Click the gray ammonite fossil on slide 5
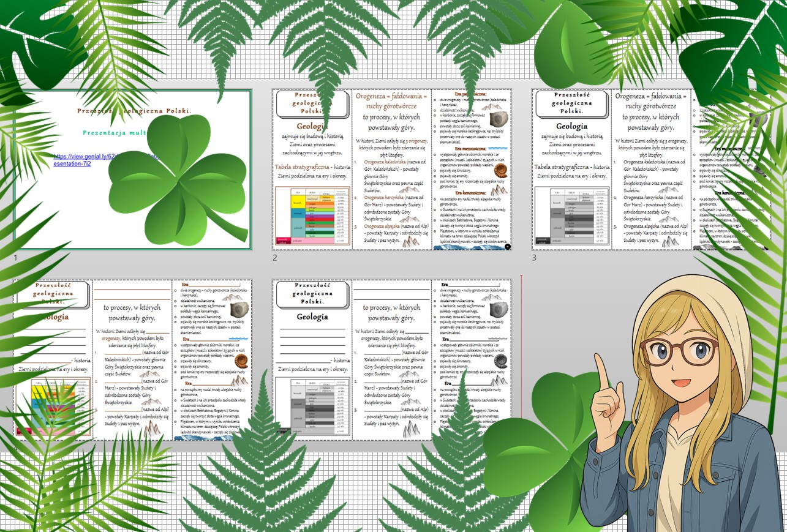The width and height of the screenshot is (787, 532). point(500,360)
